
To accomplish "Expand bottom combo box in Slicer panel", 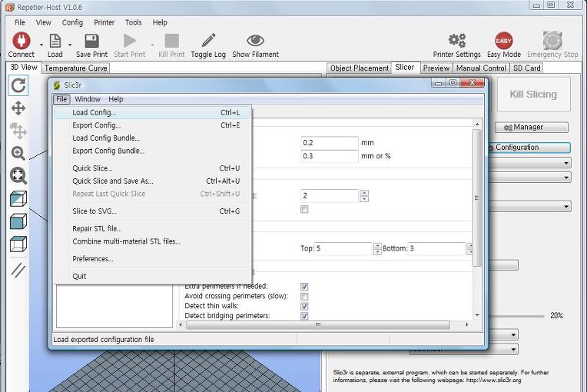I will pos(513,349).
